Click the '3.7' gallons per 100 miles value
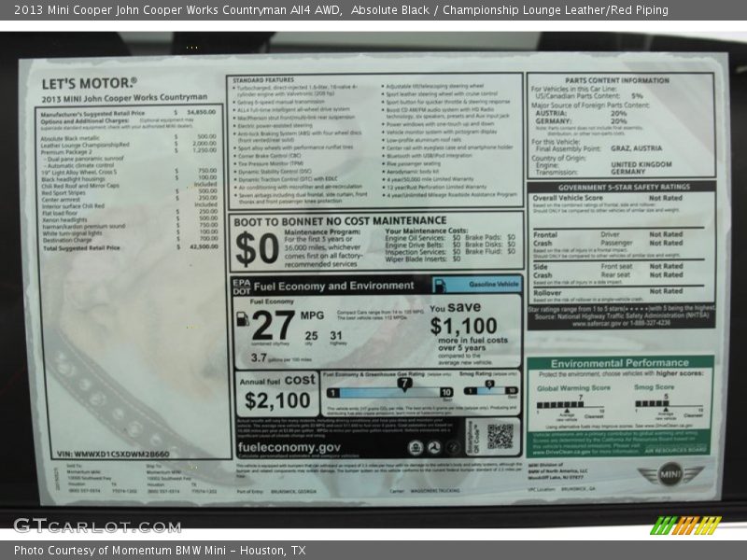The width and height of the screenshot is (747, 560). tap(259, 357)
